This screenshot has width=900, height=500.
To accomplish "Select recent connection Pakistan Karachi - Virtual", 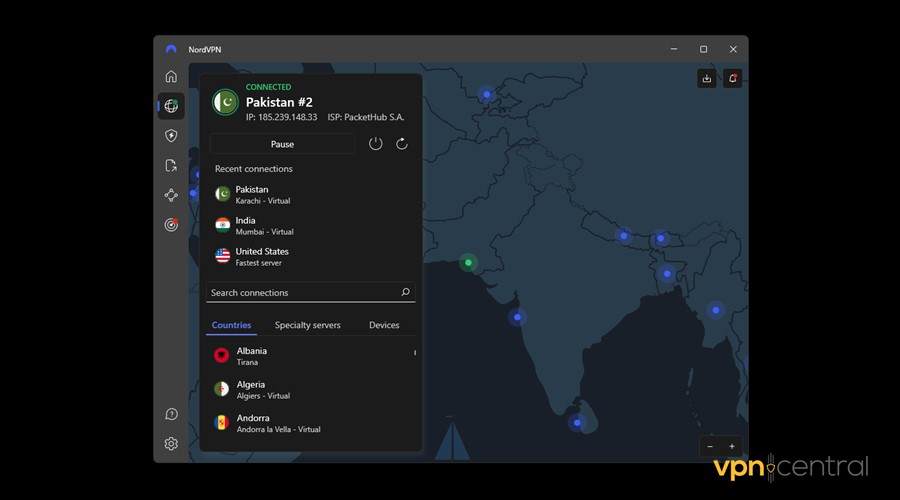I will click(311, 195).
